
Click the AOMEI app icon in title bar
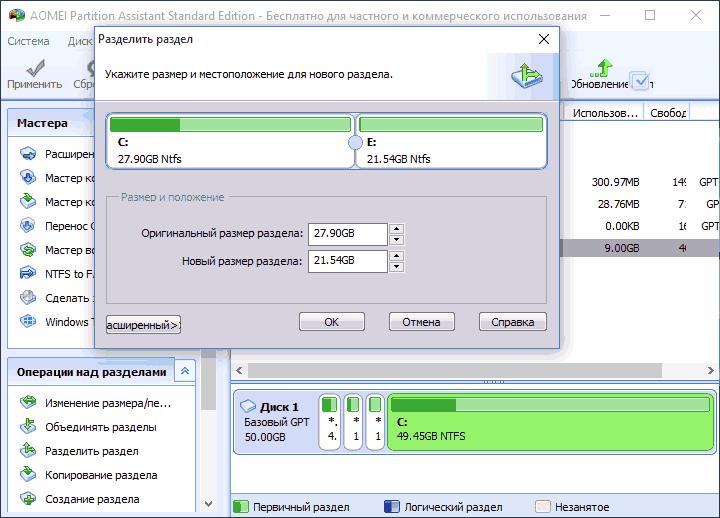tap(17, 15)
